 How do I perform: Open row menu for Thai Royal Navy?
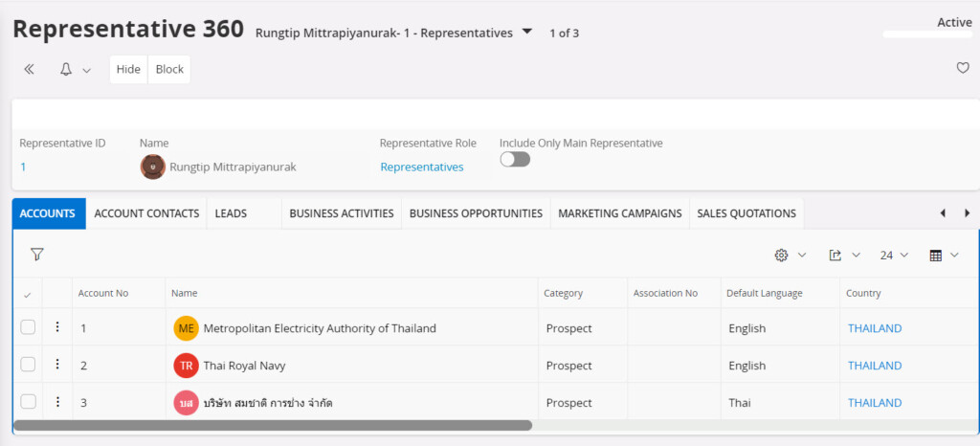pos(57,365)
